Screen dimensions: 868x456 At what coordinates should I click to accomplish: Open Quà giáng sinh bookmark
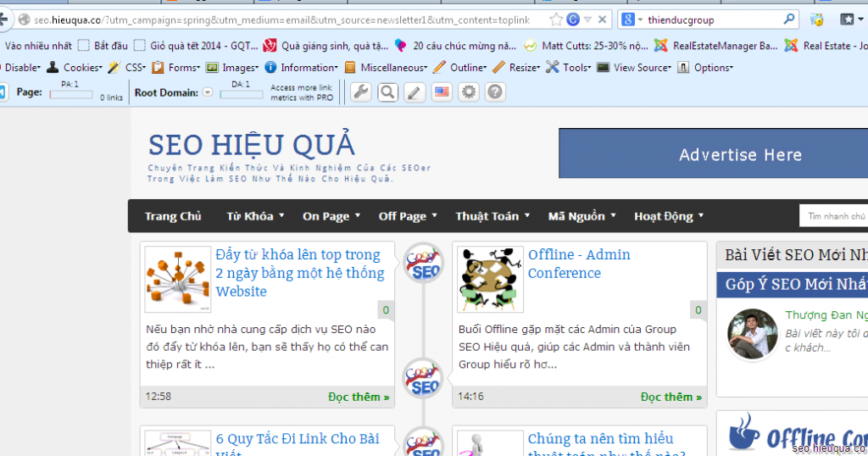tap(326, 46)
